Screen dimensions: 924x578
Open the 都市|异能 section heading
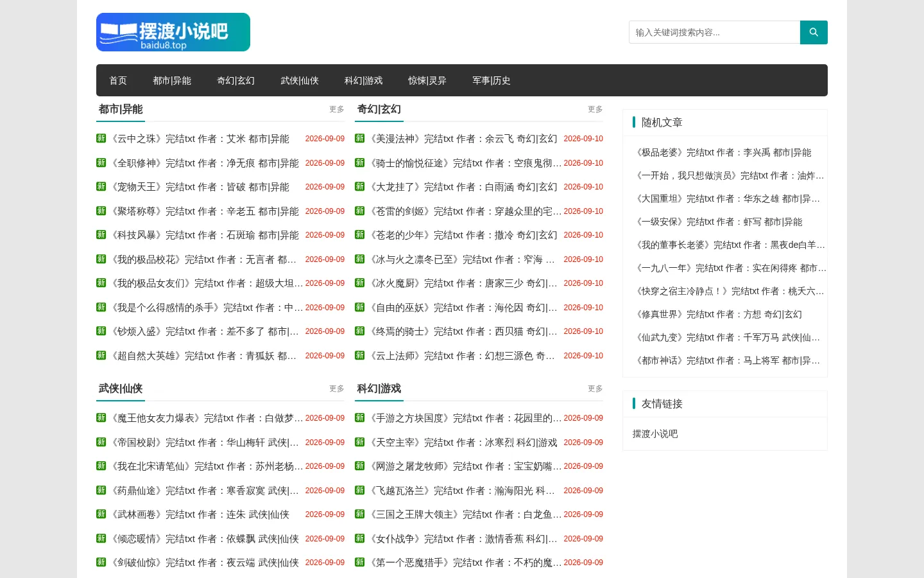coord(121,110)
